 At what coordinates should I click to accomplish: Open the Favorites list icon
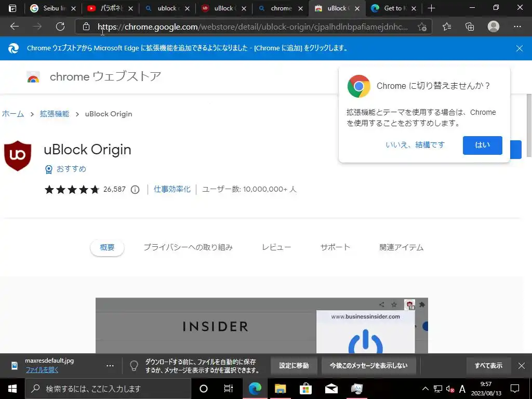point(447,26)
